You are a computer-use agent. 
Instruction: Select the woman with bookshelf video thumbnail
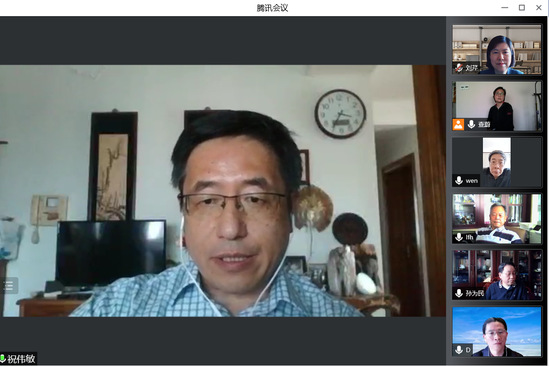[x=496, y=49]
